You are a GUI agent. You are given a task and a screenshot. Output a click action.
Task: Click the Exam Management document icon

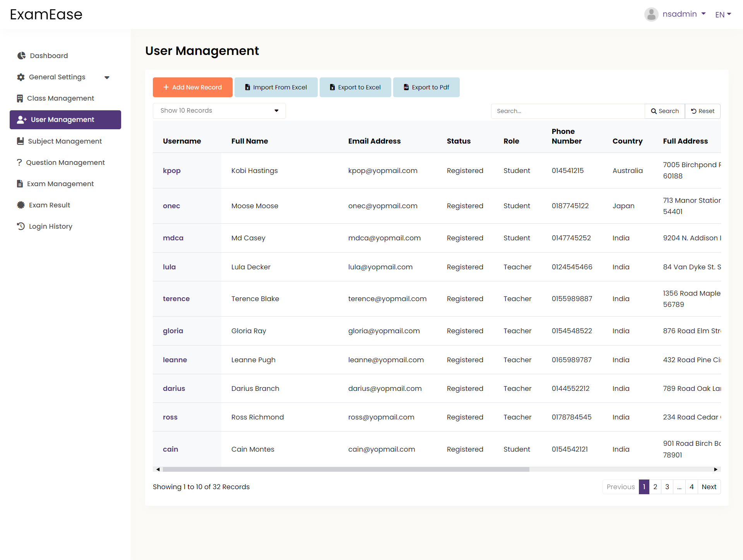pos(20,184)
